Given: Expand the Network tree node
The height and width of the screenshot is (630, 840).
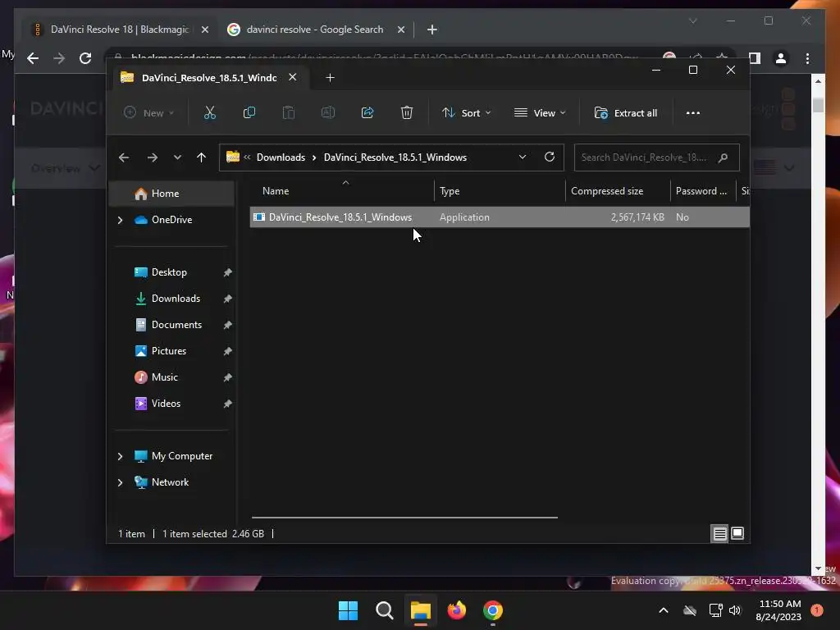Looking at the screenshot, I should click(120, 482).
